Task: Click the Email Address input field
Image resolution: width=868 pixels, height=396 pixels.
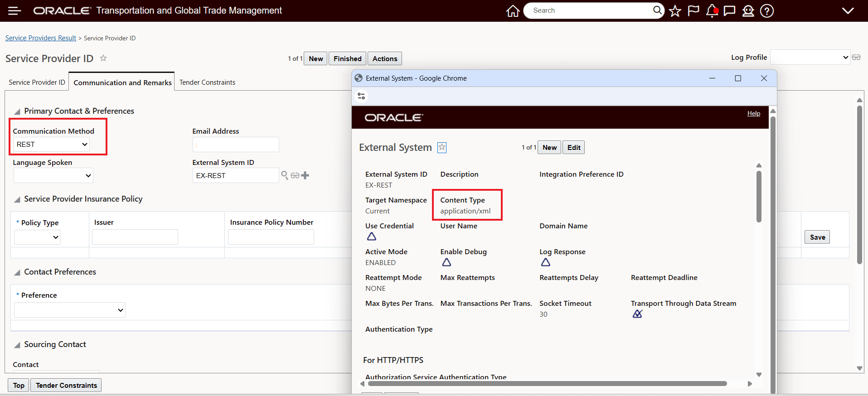Action: point(236,145)
